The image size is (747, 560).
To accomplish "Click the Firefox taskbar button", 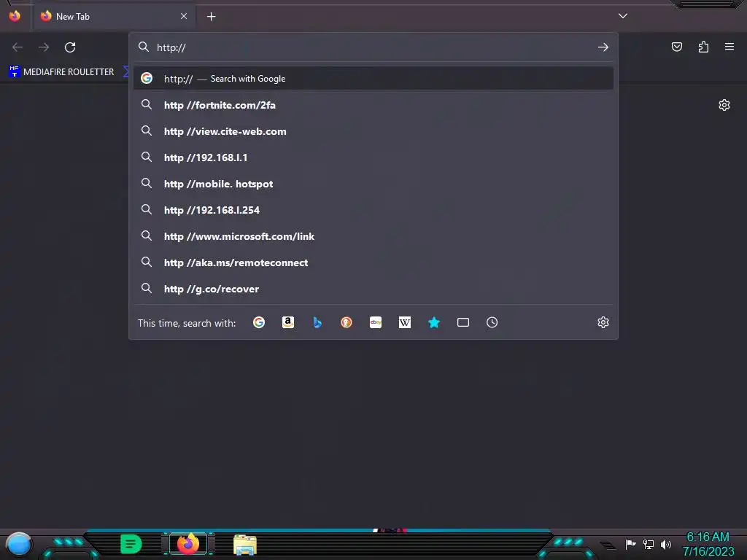I will [188, 543].
